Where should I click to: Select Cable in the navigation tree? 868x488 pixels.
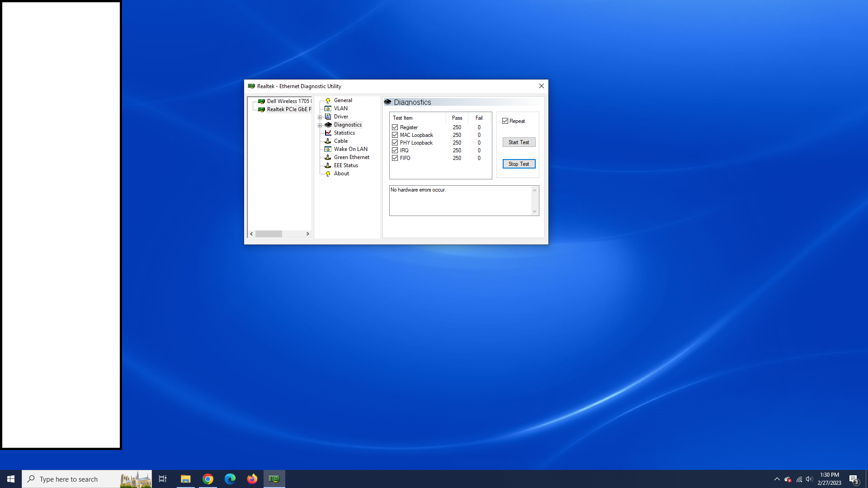pyautogui.click(x=341, y=141)
